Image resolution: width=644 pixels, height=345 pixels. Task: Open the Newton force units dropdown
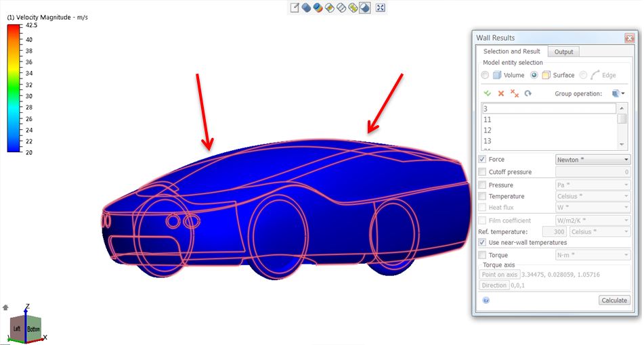593,160
